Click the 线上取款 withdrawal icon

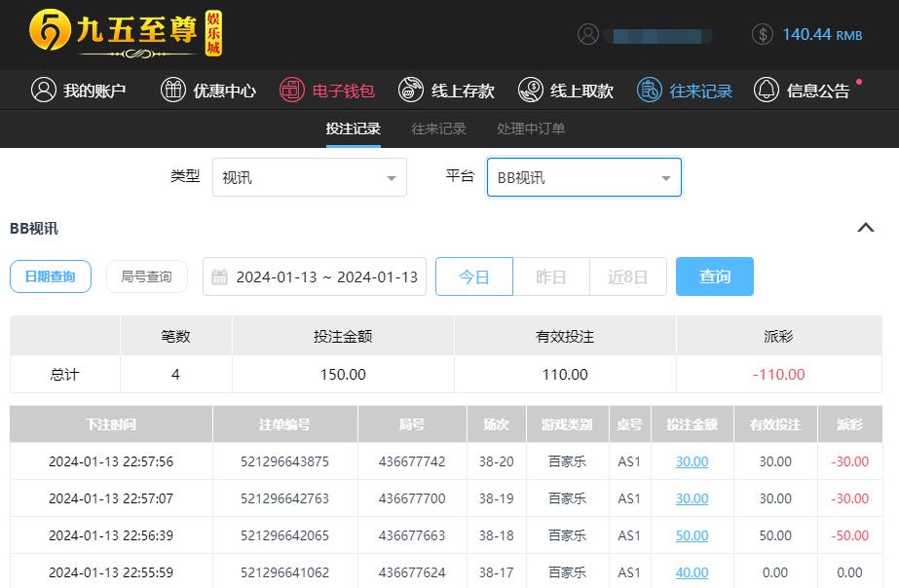click(530, 91)
